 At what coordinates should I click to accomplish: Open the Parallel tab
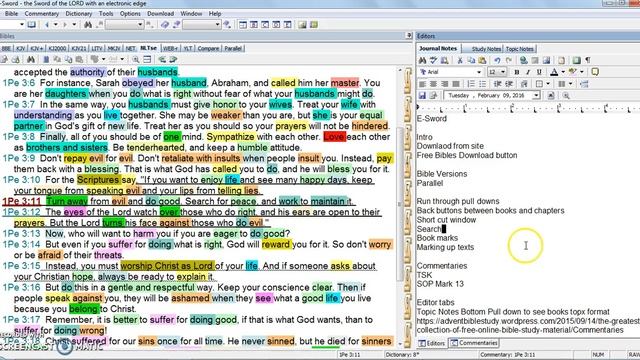[x=233, y=48]
